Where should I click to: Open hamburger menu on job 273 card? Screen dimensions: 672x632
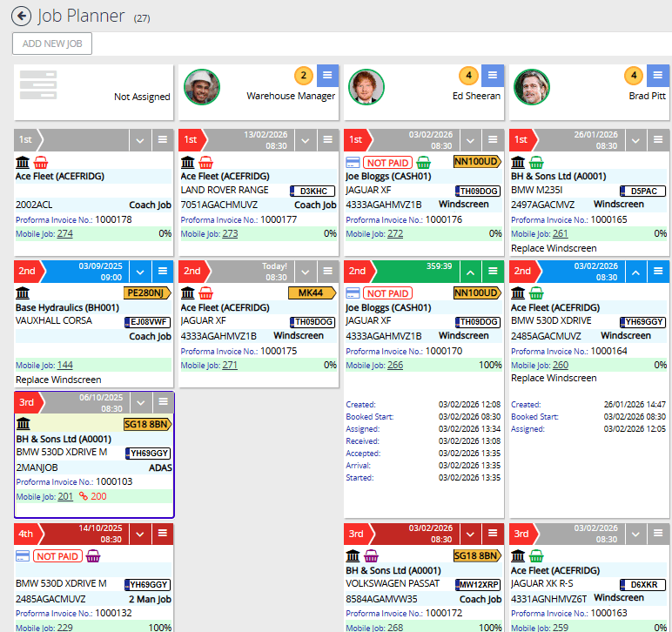point(328,140)
